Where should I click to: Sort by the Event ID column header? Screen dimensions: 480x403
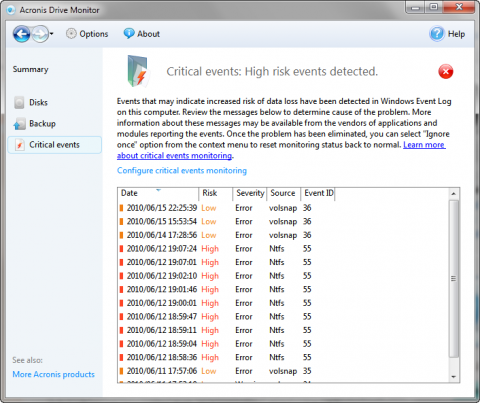tap(318, 194)
